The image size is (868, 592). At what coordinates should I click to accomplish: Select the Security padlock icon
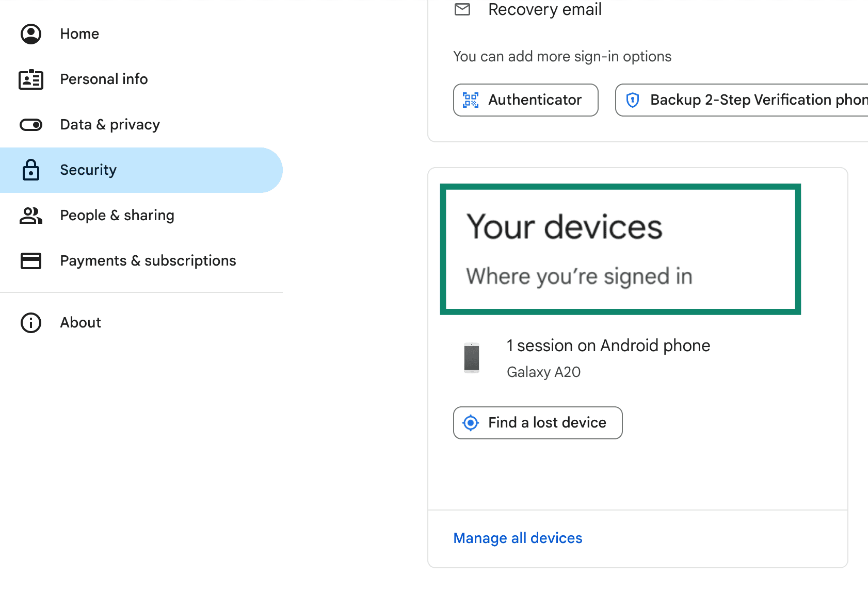30,170
